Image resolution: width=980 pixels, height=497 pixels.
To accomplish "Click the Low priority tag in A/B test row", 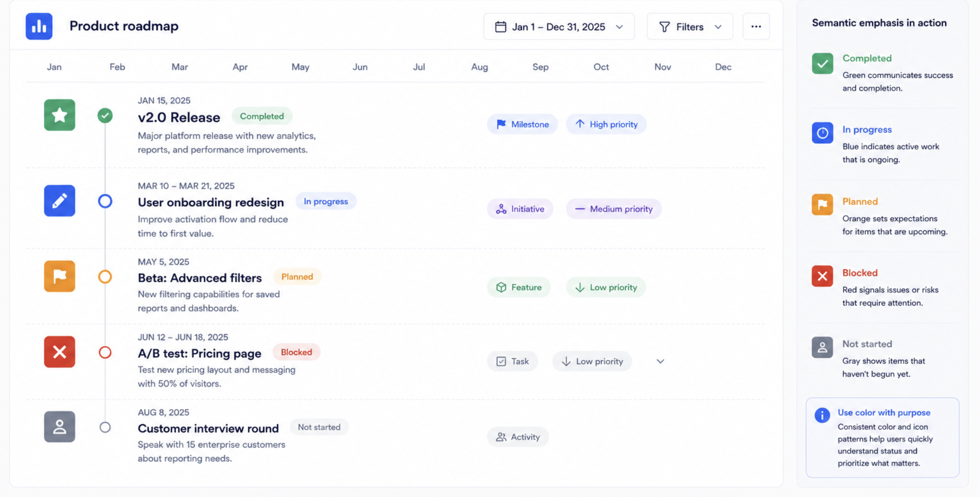I will [x=592, y=361].
